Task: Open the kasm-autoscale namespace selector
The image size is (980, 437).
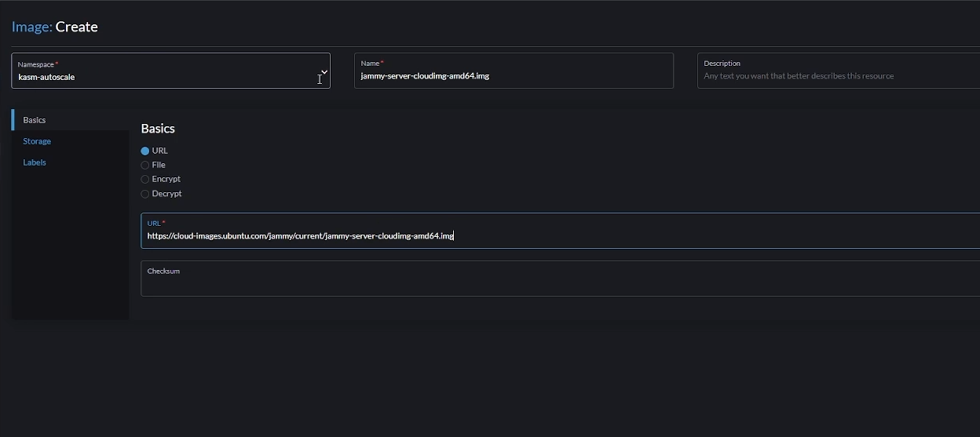Action: 157,77
